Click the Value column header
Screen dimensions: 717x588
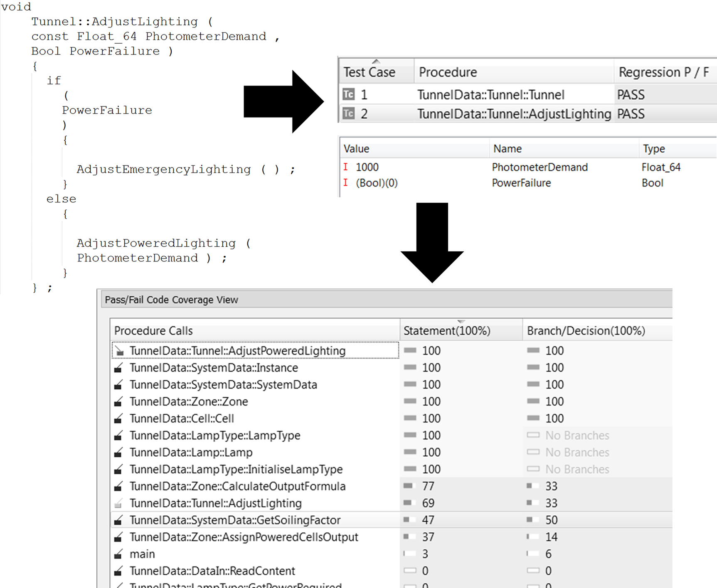click(x=414, y=148)
